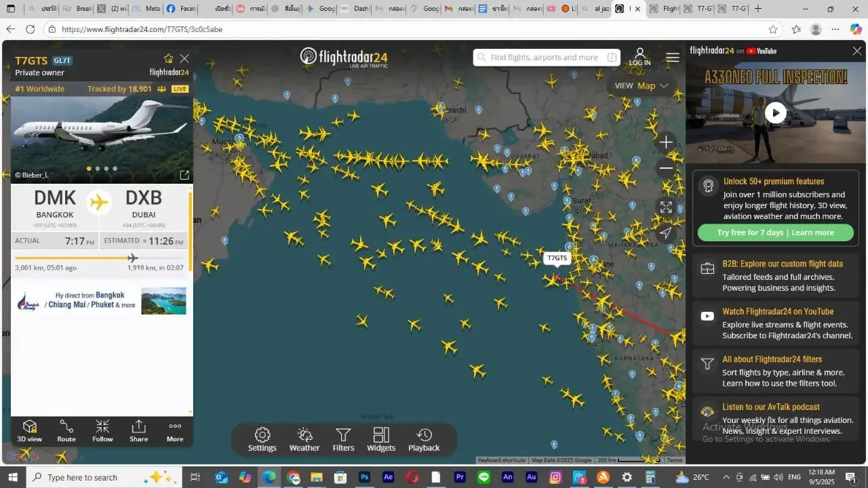Screen dimensions: 868x488
Task: Click the LOG IN user icon
Action: 639,57
